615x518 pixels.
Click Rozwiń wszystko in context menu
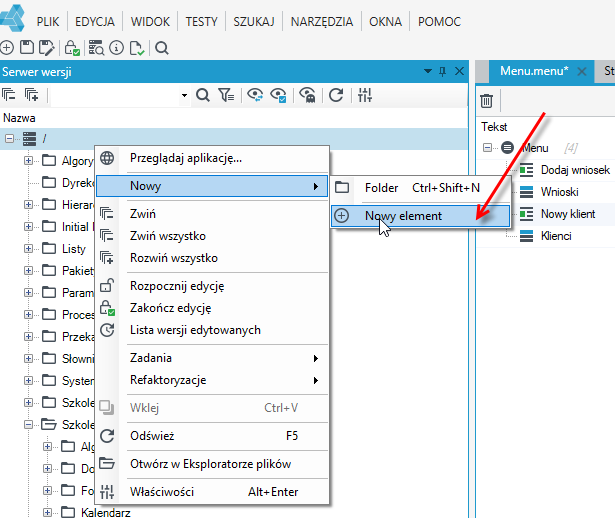point(212,258)
